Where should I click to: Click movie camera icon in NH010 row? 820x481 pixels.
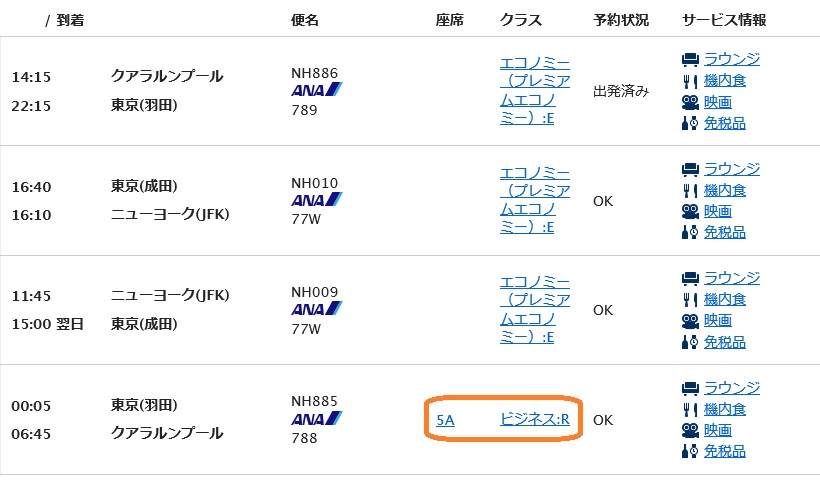[x=690, y=211]
